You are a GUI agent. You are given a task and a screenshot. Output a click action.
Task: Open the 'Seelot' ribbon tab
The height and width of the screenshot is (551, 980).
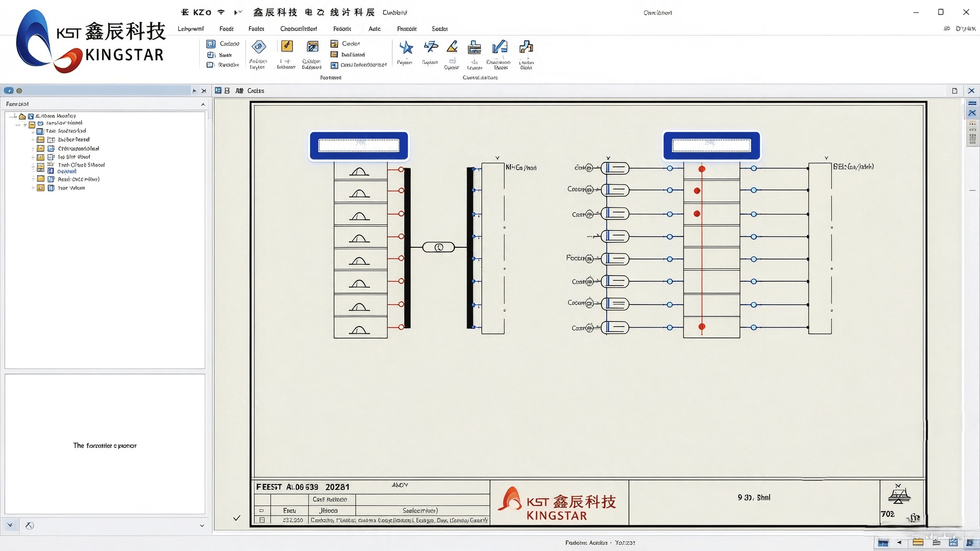point(440,29)
